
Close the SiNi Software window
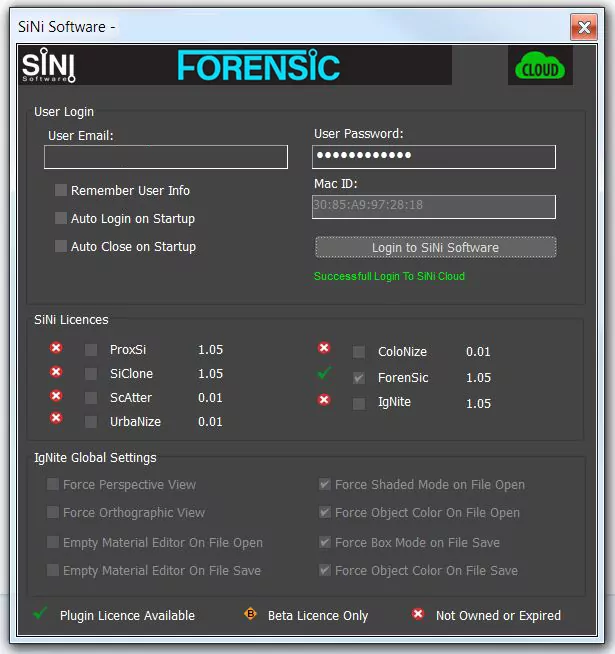[x=584, y=26]
